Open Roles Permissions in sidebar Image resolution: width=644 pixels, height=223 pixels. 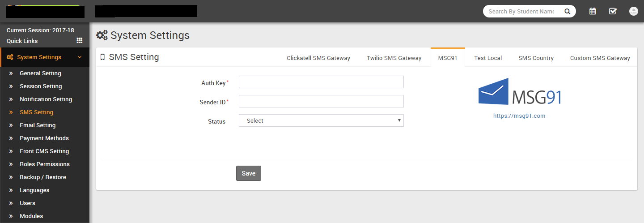point(45,164)
